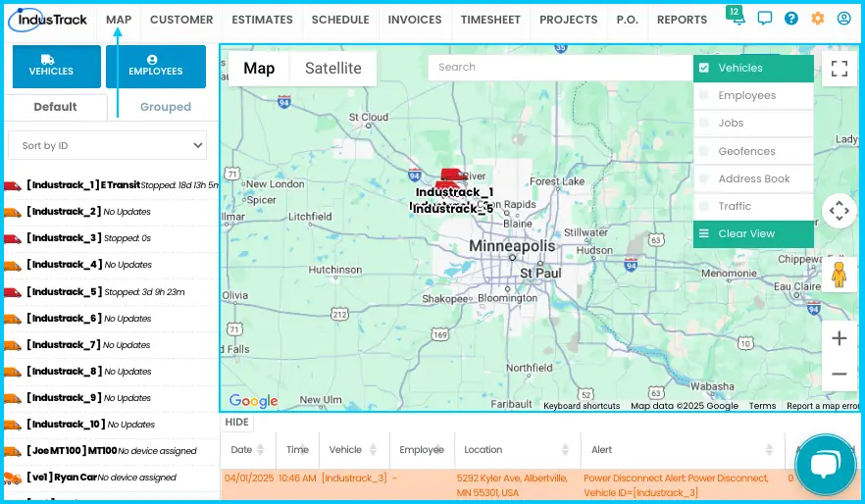Select the [Industrack_9] No Updates row

(110, 398)
